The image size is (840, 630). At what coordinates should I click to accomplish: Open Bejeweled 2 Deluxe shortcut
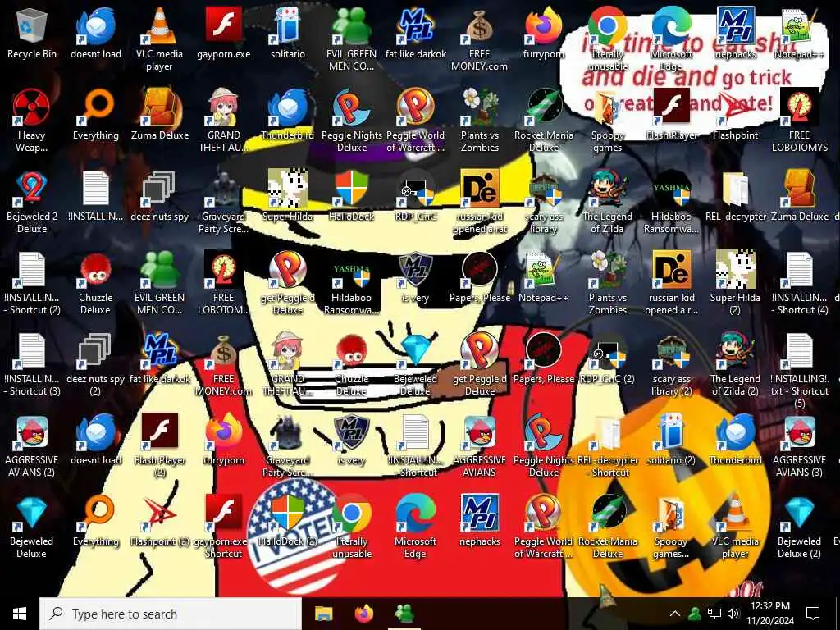[x=32, y=203]
